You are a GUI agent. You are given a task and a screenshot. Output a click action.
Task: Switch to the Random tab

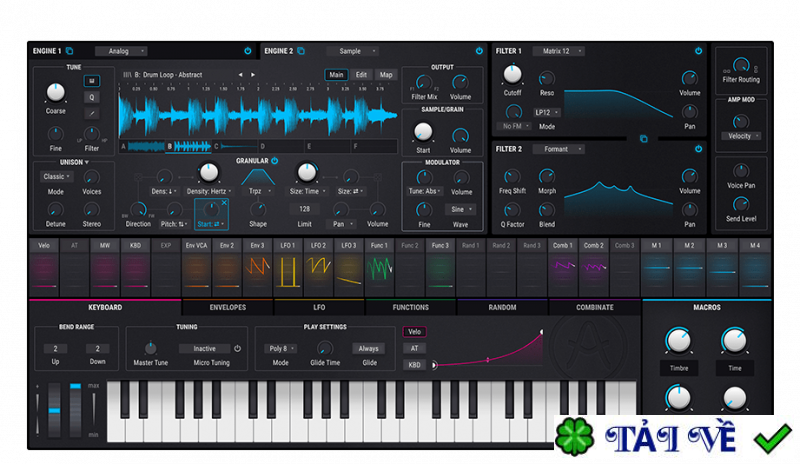point(502,307)
